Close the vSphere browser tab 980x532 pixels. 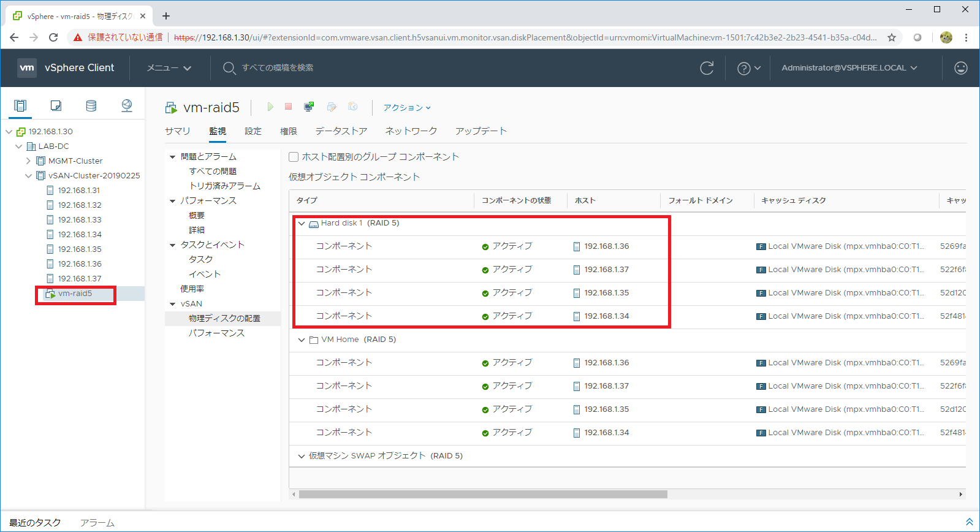pos(143,16)
